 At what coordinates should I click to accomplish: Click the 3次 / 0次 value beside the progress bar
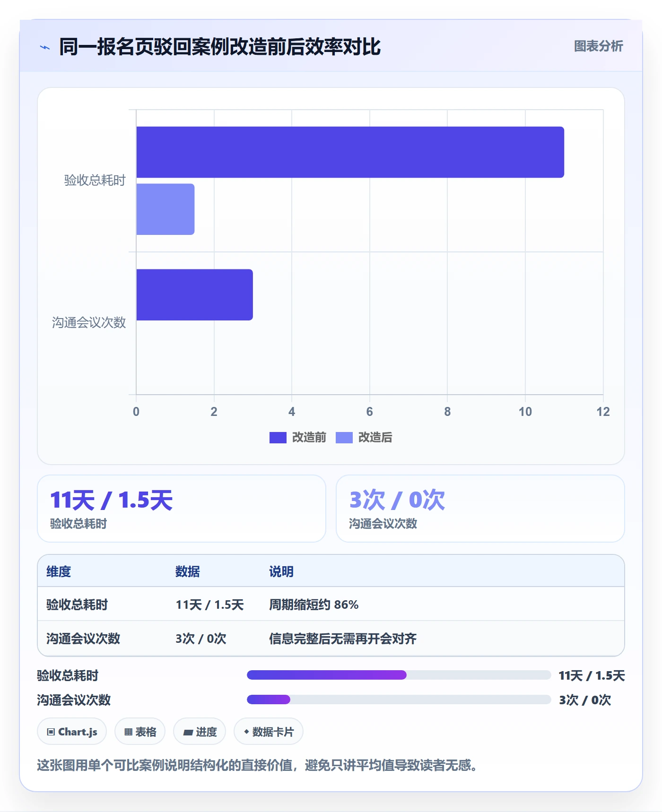(x=585, y=700)
